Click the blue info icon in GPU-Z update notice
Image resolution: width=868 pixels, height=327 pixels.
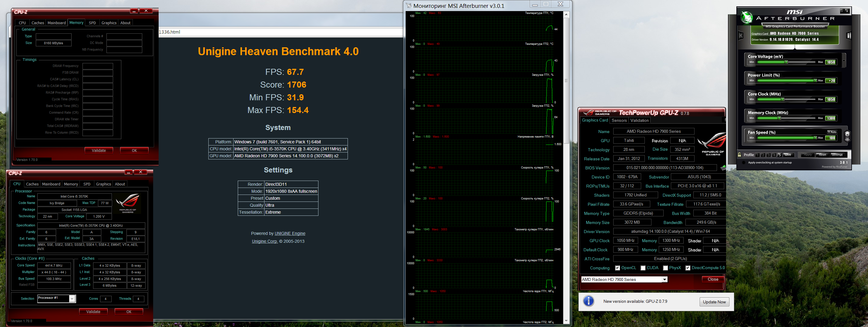point(589,301)
